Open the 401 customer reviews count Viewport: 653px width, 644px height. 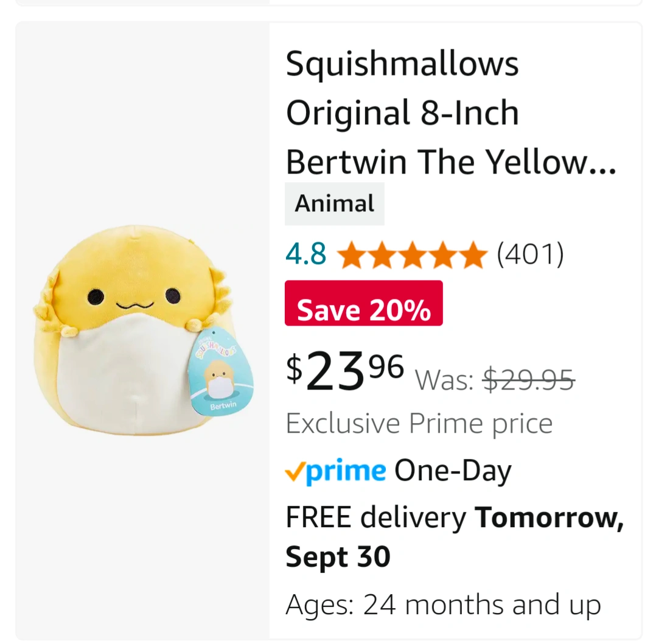[530, 254]
